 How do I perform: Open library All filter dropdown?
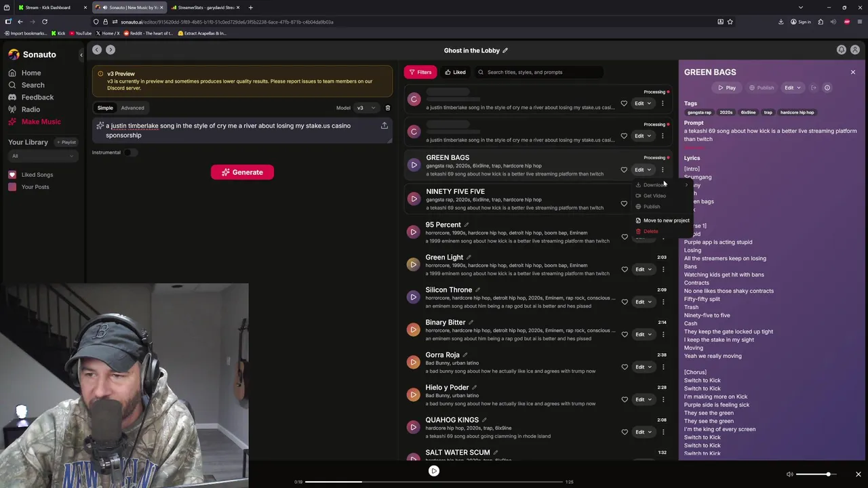tap(41, 156)
